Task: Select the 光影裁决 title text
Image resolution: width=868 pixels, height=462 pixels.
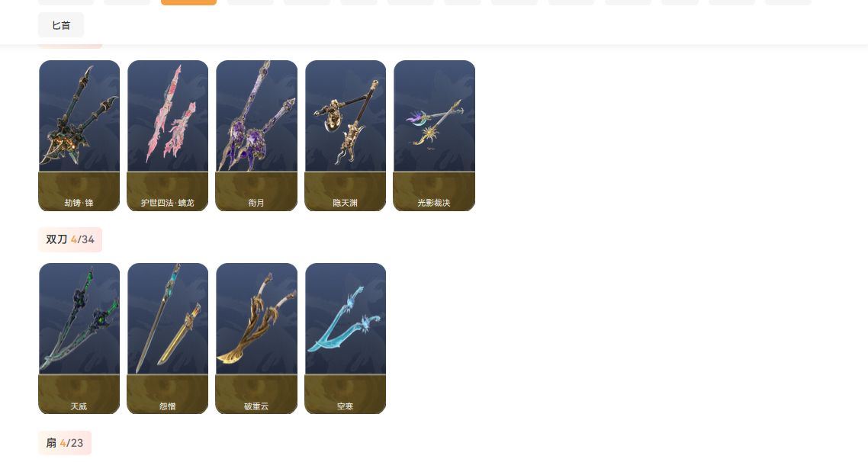Action: point(434,203)
